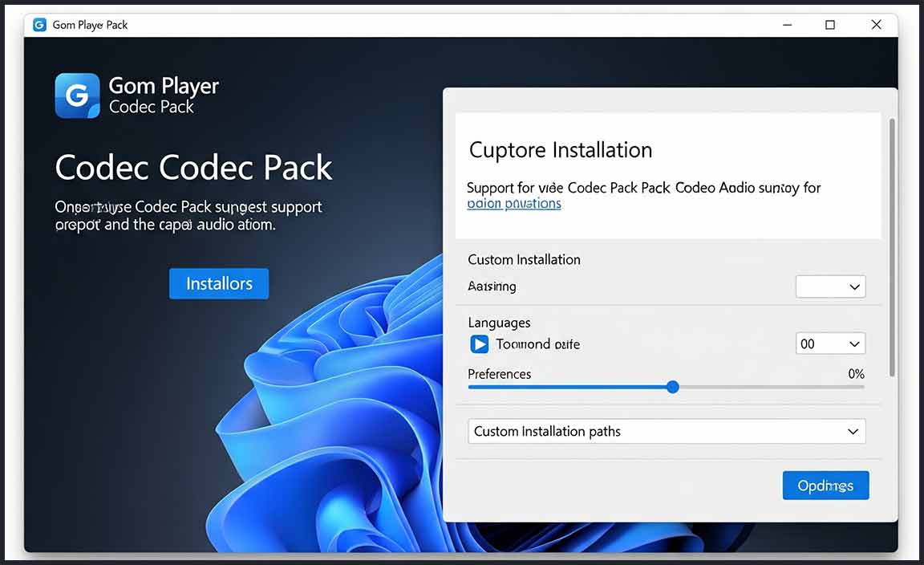
Task: Expand the Custom Installation paths combo box
Action: [x=667, y=431]
